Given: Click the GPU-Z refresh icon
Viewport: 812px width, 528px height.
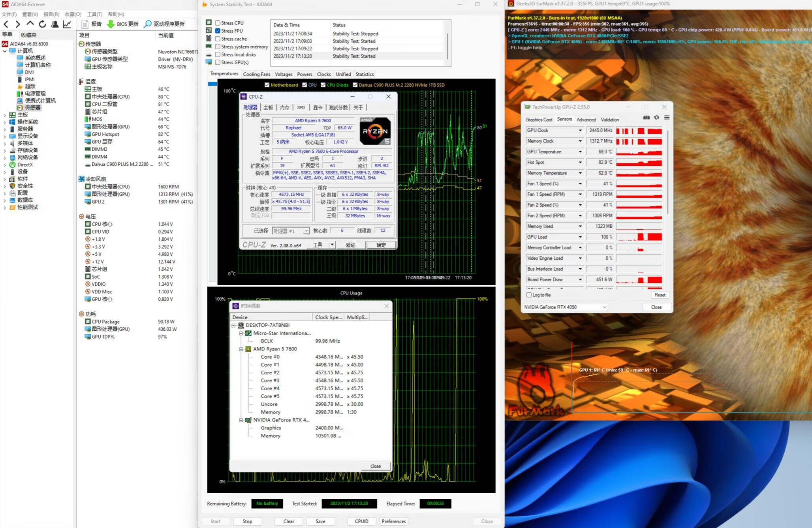Looking at the screenshot, I should 656,118.
